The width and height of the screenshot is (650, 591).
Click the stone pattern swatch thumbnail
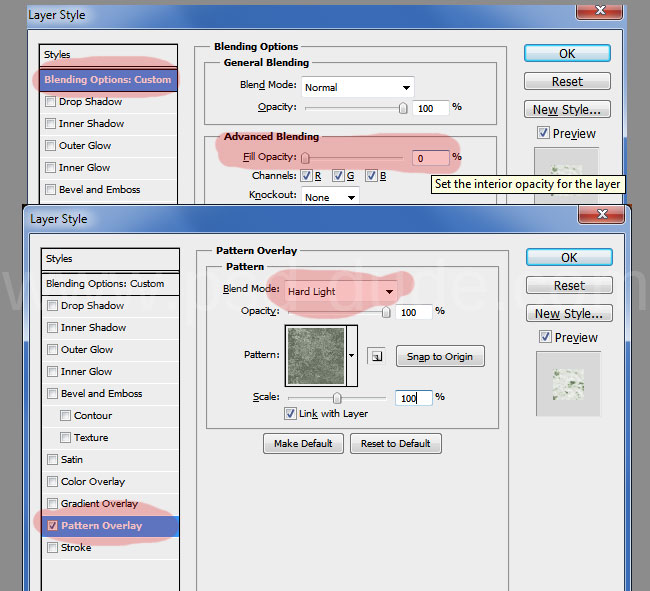(316, 356)
